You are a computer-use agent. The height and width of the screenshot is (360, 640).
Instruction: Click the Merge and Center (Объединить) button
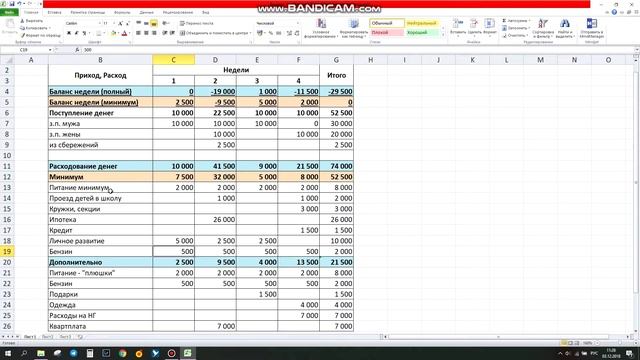(x=215, y=33)
